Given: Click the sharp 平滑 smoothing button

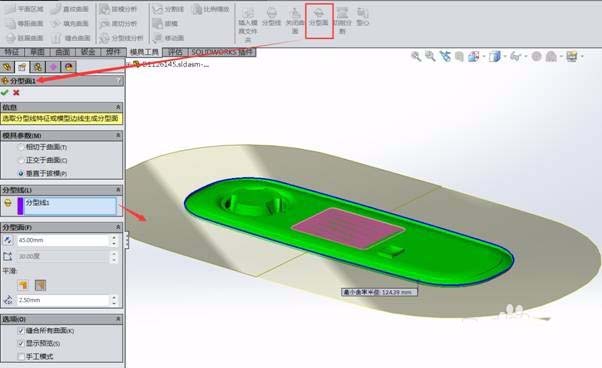Looking at the screenshot, I should [23, 285].
